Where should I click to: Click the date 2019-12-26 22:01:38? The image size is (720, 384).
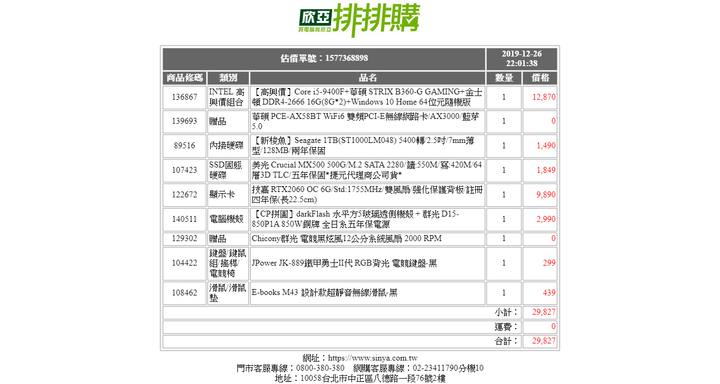click(x=521, y=59)
